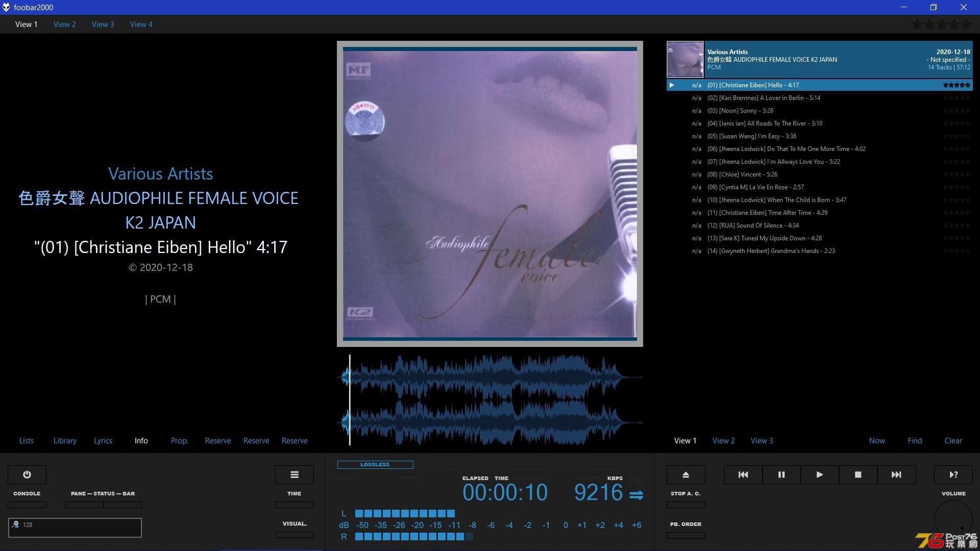980x551 pixels.
Task: Select track 14 Grandma's Hands
Action: click(x=820, y=251)
